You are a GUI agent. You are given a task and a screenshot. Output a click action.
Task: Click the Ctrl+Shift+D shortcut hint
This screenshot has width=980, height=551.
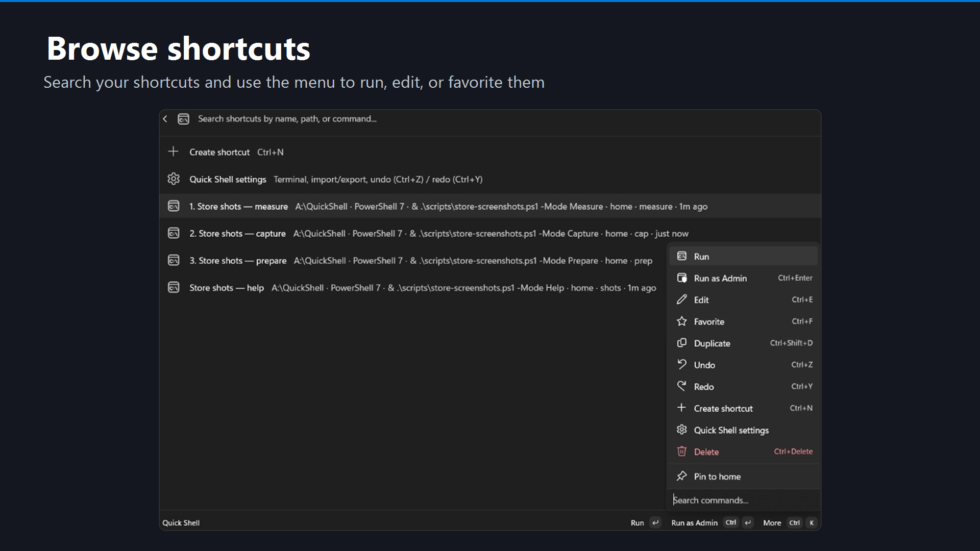(792, 343)
